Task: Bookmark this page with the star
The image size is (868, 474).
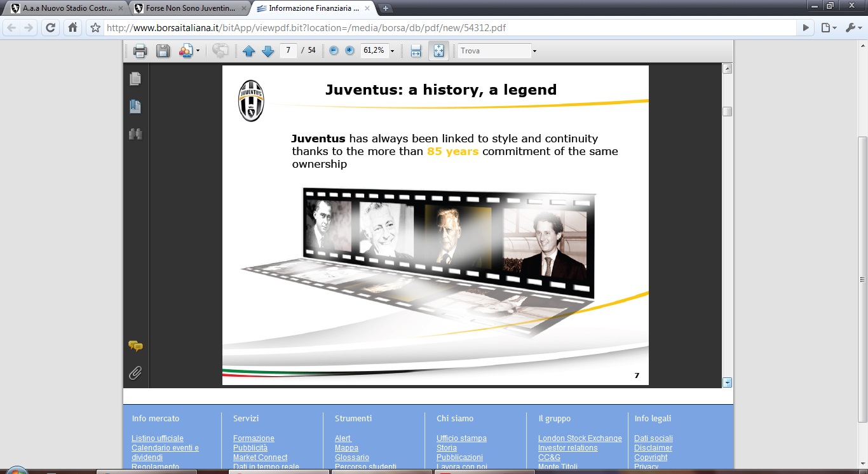Action: click(x=95, y=28)
